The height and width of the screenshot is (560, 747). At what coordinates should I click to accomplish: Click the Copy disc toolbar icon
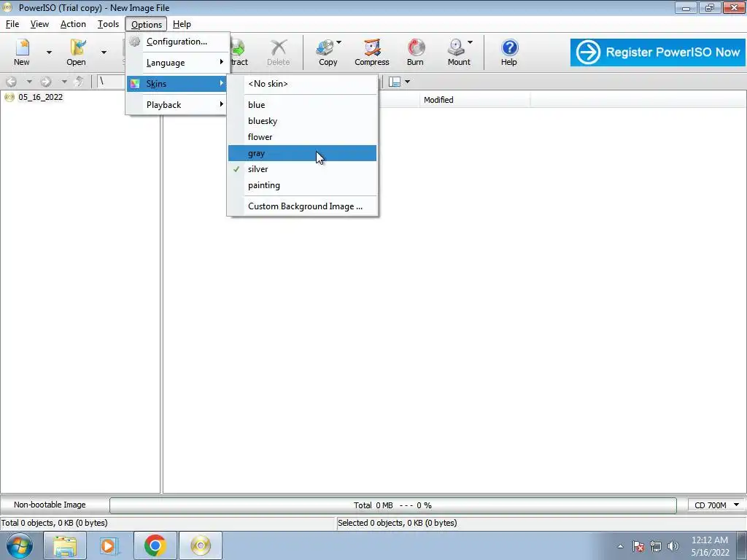pyautogui.click(x=325, y=47)
